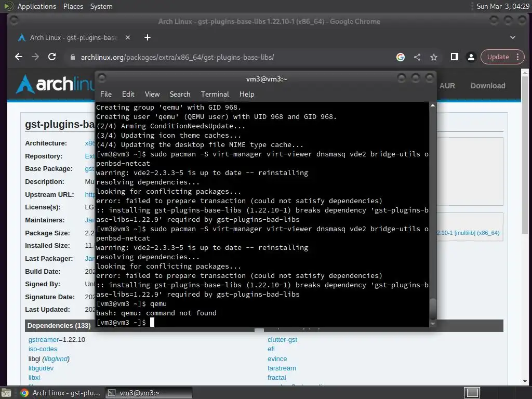This screenshot has height=399, width=532.
Task: Open the Places menu
Action: tap(73, 6)
